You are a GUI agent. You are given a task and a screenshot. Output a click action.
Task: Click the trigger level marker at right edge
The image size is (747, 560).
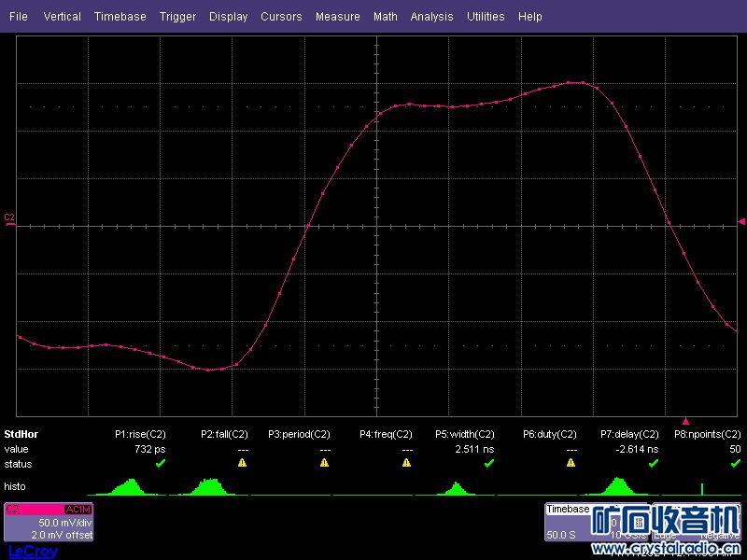[x=741, y=221]
